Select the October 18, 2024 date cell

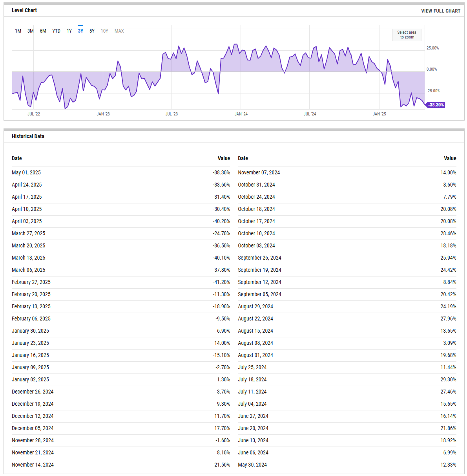(x=256, y=209)
